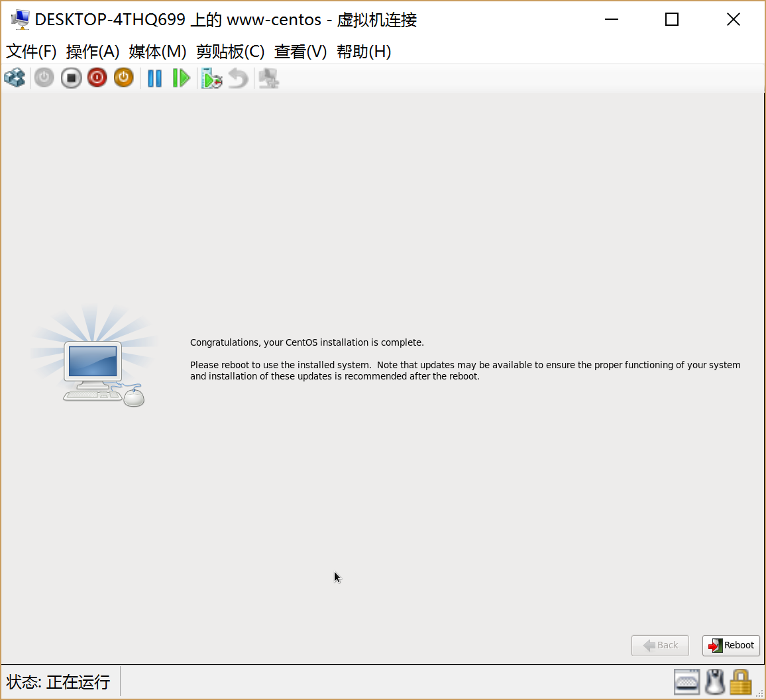766x700 pixels.
Task: Close the virtual machine connection window
Action: pos(734,19)
